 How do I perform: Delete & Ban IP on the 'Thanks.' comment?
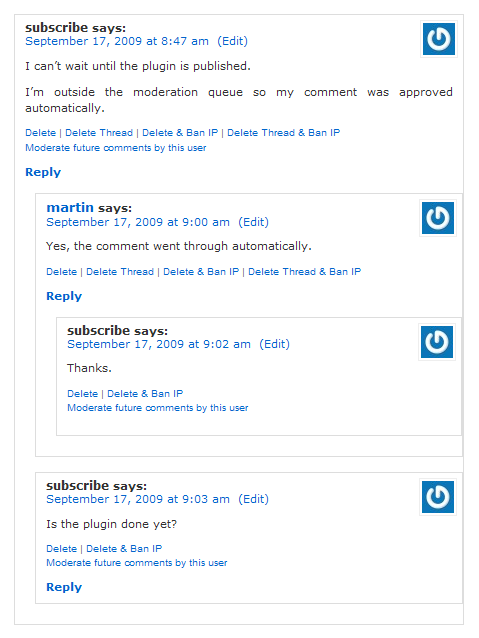[145, 394]
